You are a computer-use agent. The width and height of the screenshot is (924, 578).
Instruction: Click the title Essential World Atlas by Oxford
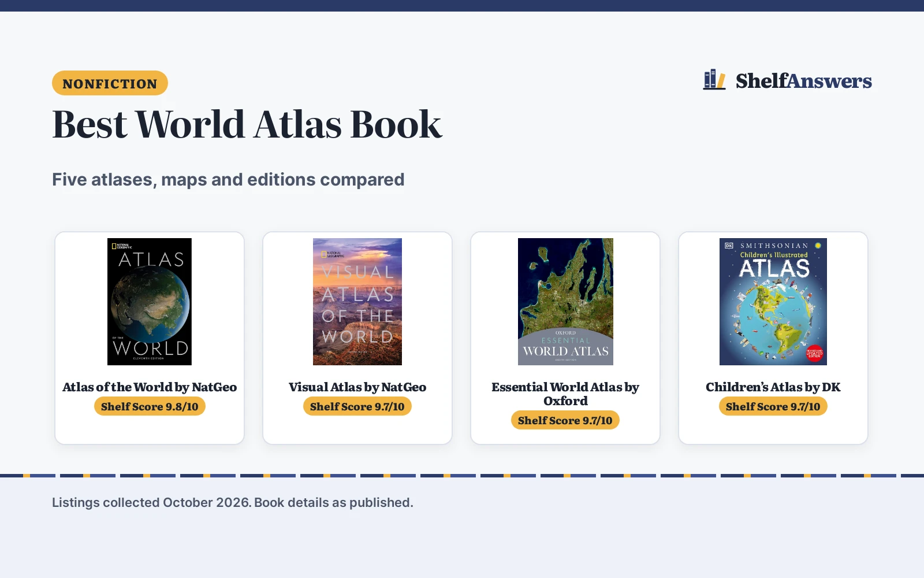pos(565,394)
